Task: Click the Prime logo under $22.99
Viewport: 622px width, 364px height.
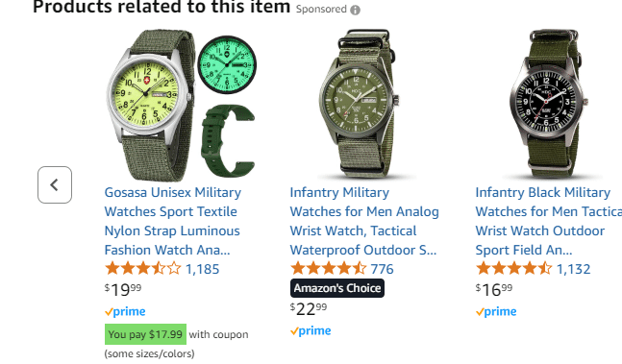Action: [x=311, y=330]
